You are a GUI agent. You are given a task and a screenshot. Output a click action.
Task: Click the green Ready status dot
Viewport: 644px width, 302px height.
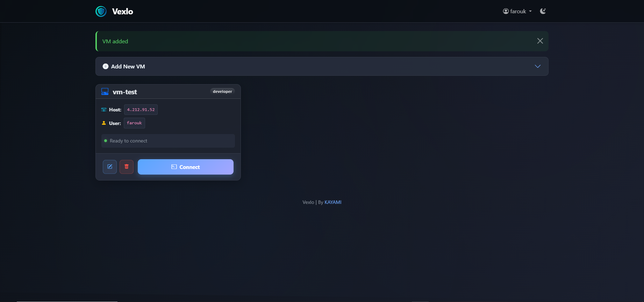click(x=106, y=141)
